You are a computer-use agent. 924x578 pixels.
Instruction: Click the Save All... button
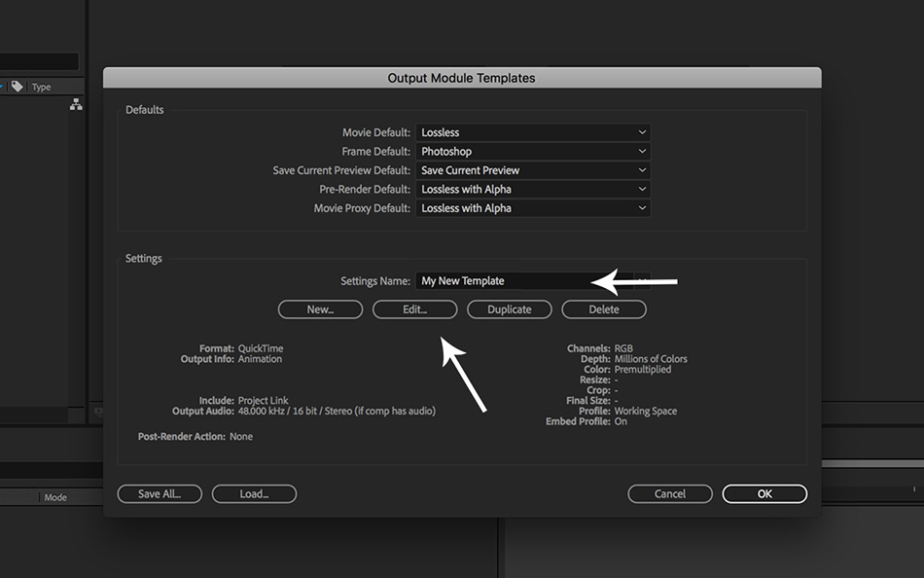tap(160, 493)
